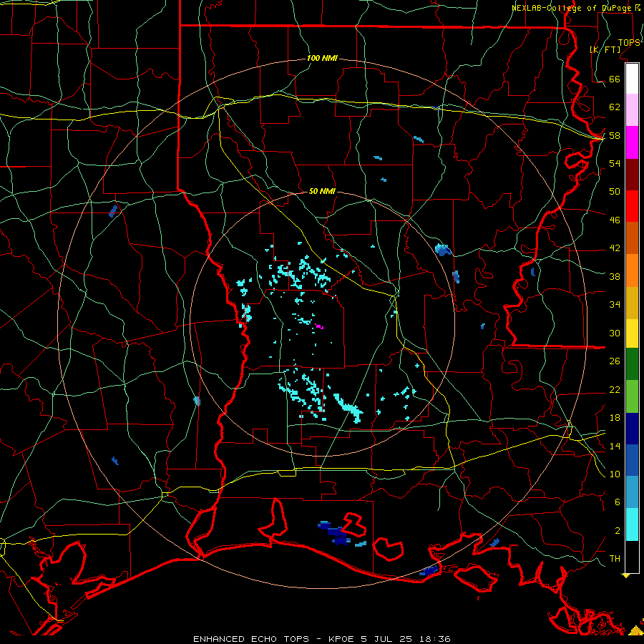Click the 14 scale value

click(x=615, y=446)
